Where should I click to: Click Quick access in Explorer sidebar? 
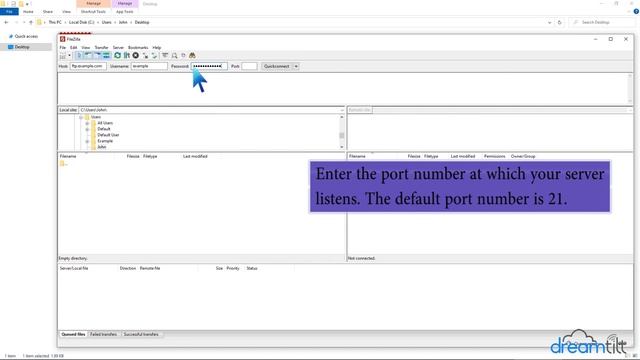click(26, 37)
